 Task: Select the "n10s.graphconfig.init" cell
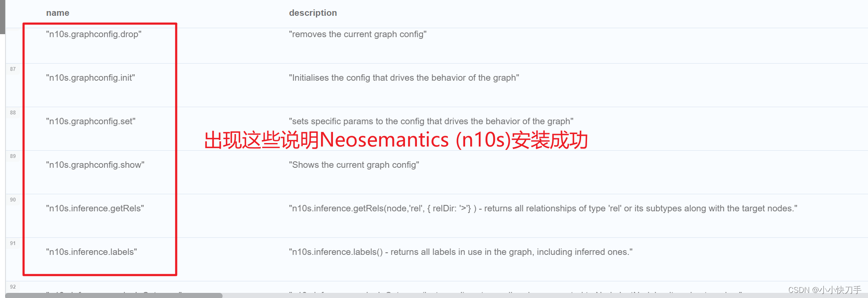coord(90,78)
